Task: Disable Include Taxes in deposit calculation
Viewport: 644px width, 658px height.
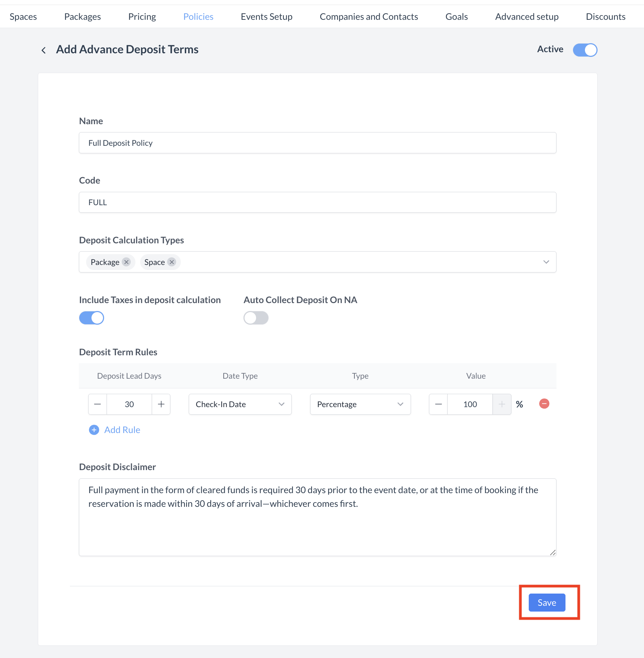Action: click(x=91, y=318)
